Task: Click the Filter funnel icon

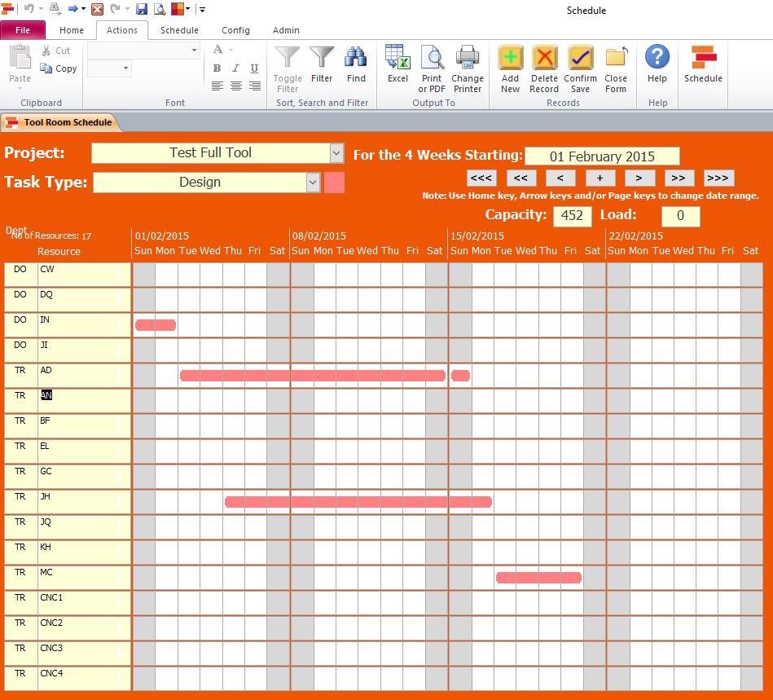Action: click(322, 57)
